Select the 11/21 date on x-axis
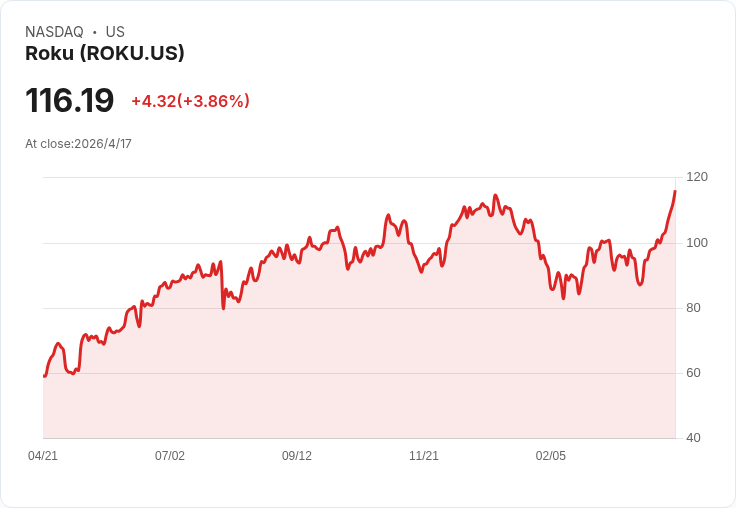 click(x=424, y=456)
